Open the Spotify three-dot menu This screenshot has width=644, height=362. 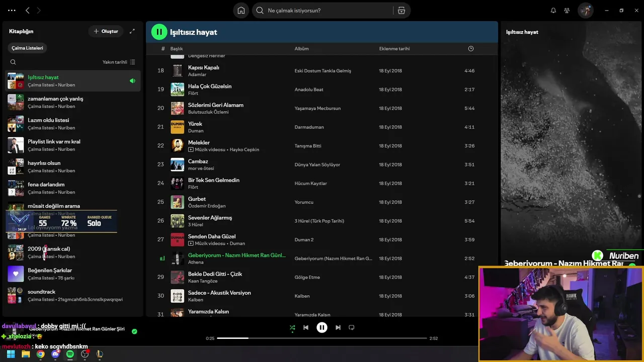[x=12, y=10]
